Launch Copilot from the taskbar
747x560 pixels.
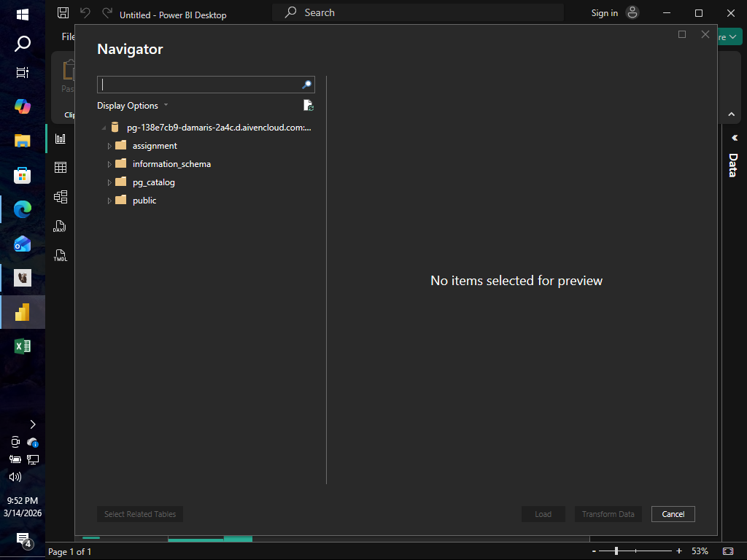coord(23,106)
